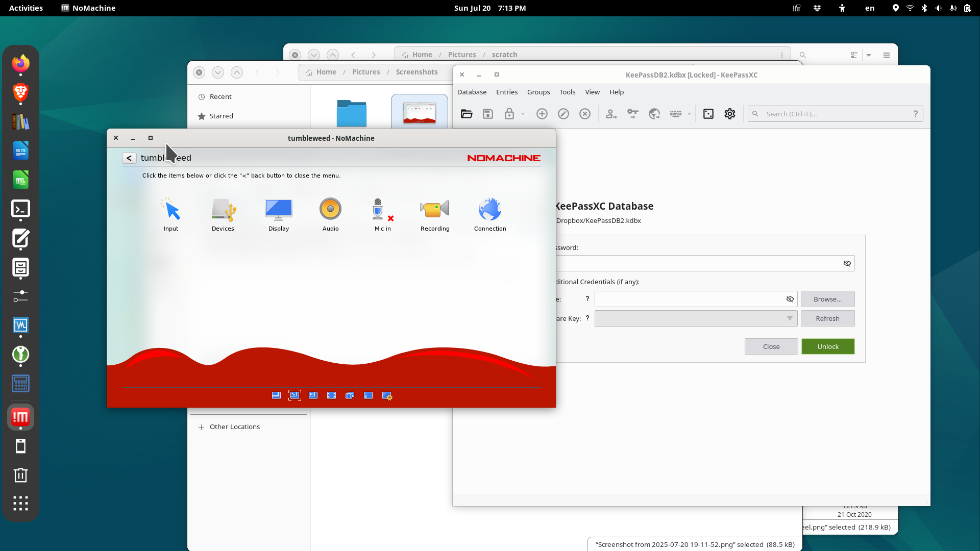Select scale-to-window icon with dashed corners
Image resolution: width=980 pixels, height=551 pixels.
295,395
